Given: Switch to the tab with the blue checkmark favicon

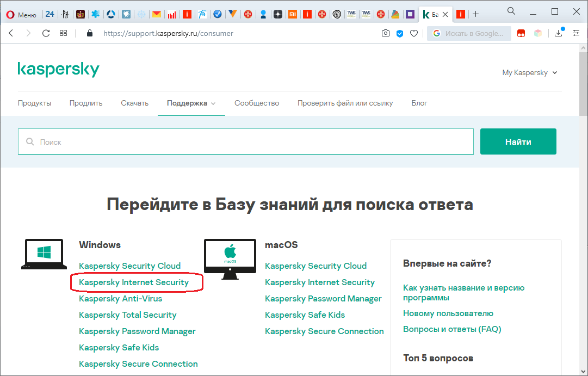Looking at the screenshot, I should tap(217, 14).
